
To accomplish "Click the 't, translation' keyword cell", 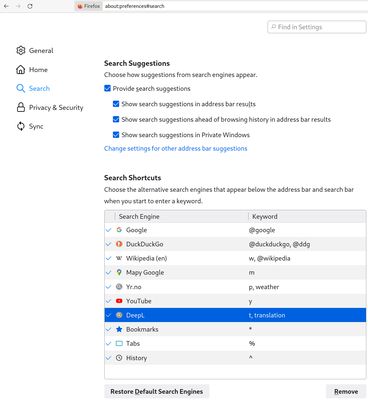I will click(x=267, y=315).
